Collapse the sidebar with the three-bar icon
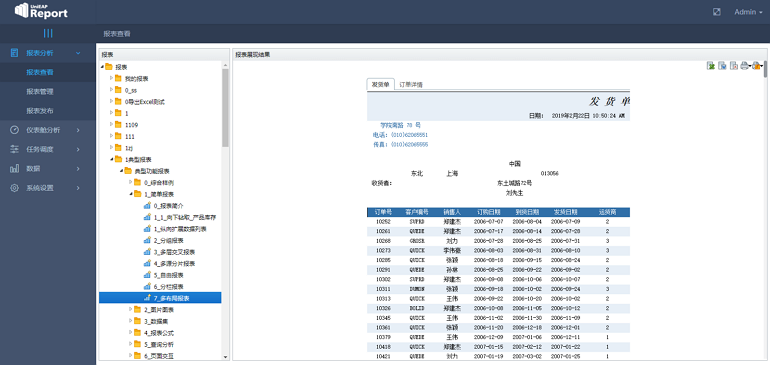Image resolution: width=770 pixels, height=365 pixels. [x=48, y=33]
